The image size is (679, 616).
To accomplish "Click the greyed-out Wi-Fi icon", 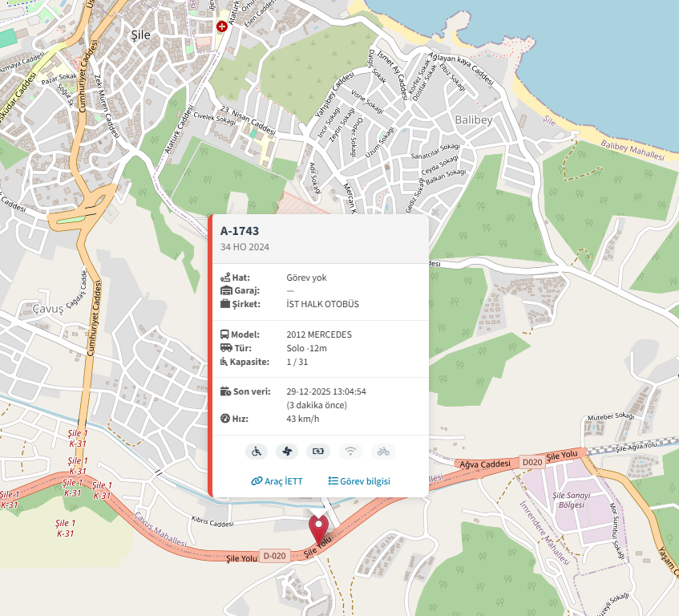I will click(350, 452).
